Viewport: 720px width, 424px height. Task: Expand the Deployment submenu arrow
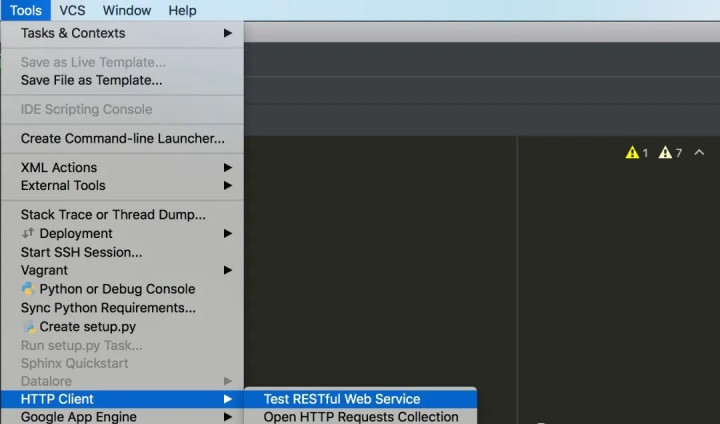[x=227, y=233]
